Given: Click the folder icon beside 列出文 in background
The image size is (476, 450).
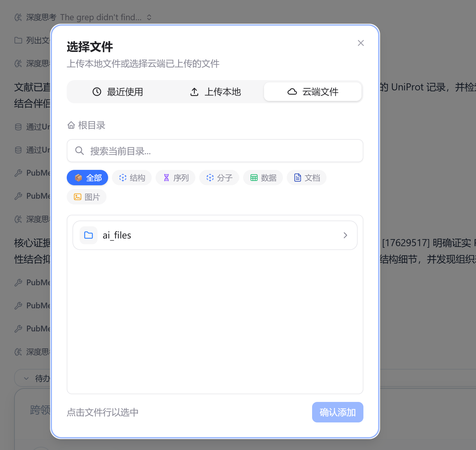Looking at the screenshot, I should 18,40.
